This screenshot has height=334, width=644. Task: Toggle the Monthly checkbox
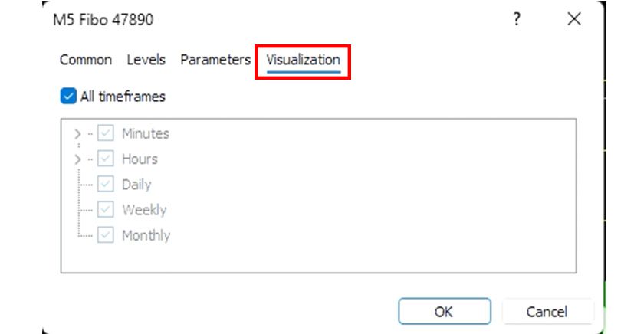(106, 235)
